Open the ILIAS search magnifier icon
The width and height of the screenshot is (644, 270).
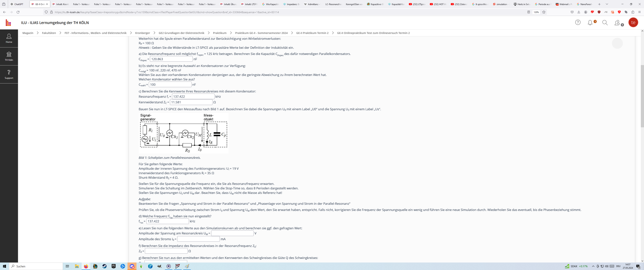(605, 22)
